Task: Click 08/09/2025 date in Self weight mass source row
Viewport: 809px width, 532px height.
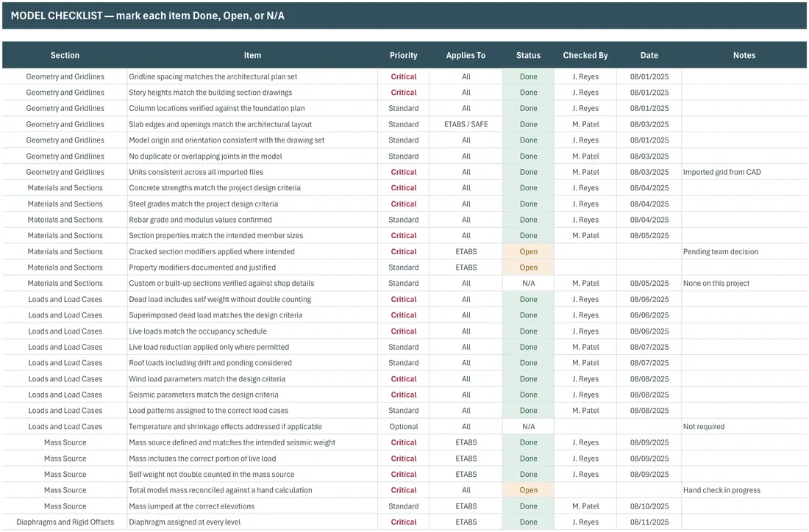Action: (x=649, y=474)
